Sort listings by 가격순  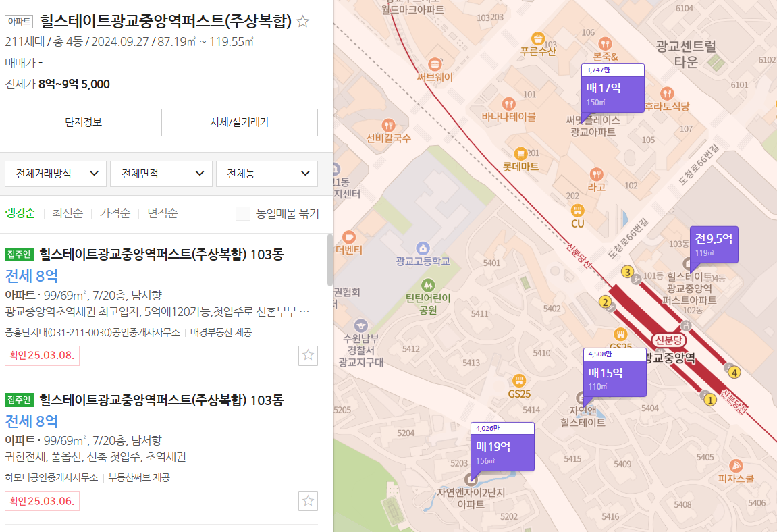click(115, 213)
